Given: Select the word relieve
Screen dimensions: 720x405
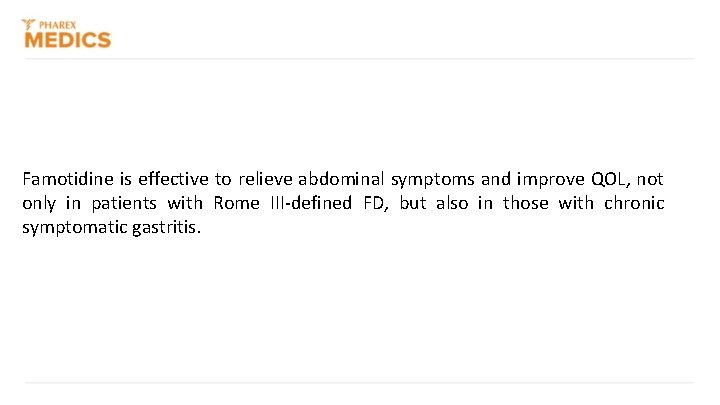Looking at the screenshot, I should [265, 179].
